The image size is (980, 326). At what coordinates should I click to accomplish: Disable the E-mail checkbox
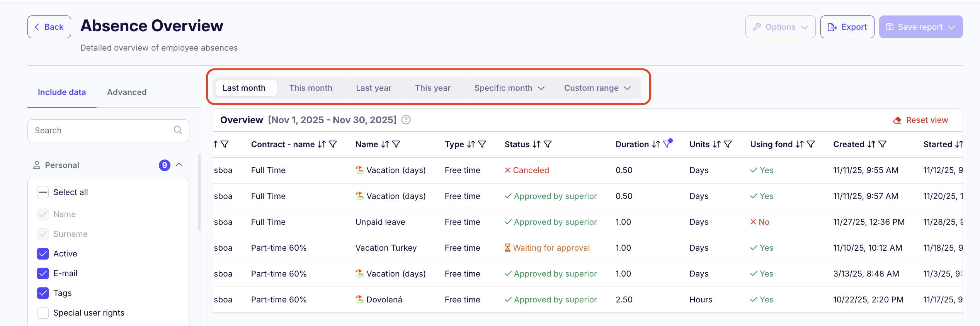[x=43, y=273]
